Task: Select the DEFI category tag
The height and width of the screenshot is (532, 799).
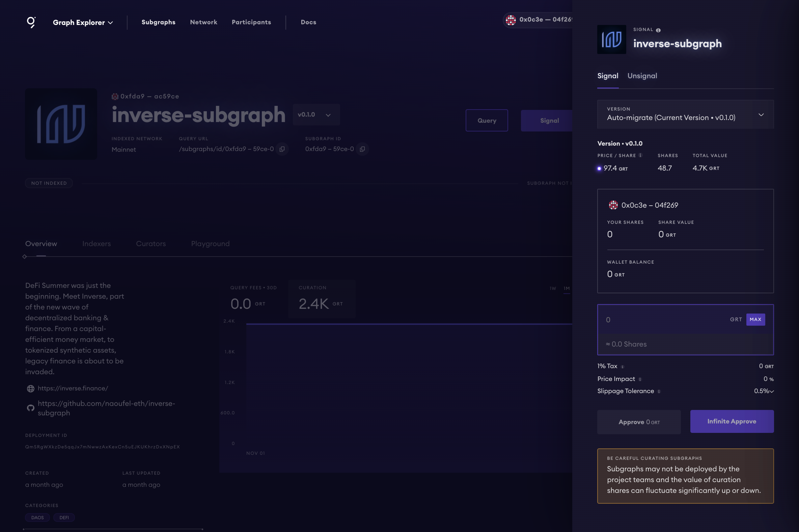Action: (64, 517)
